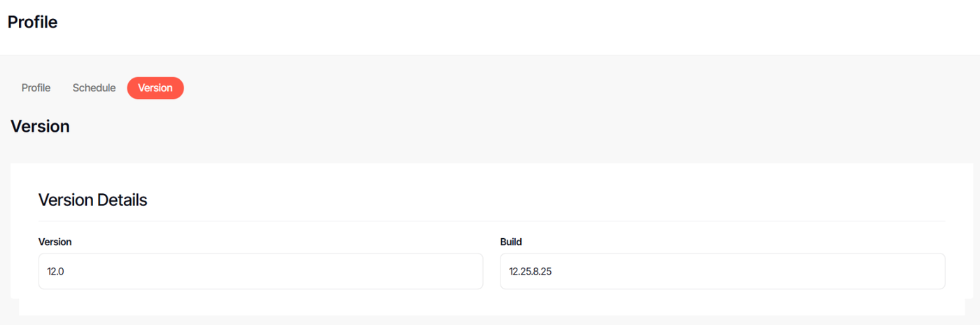This screenshot has height=325, width=980.
Task: Click the Profile page title
Action: click(32, 22)
